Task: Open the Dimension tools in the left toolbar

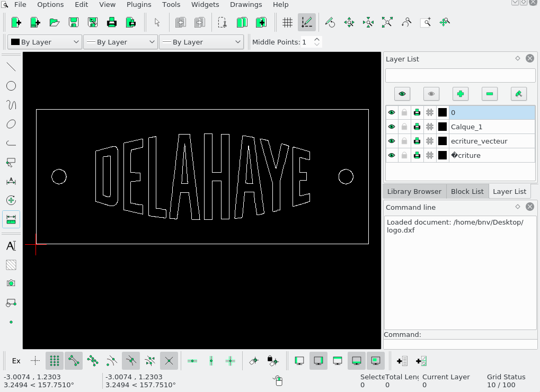Action: tap(11, 181)
